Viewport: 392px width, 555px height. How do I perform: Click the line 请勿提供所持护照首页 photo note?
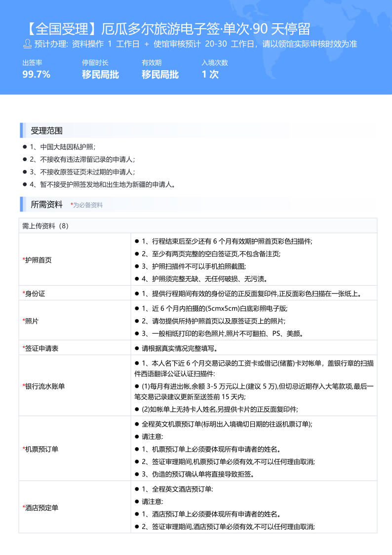214,321
